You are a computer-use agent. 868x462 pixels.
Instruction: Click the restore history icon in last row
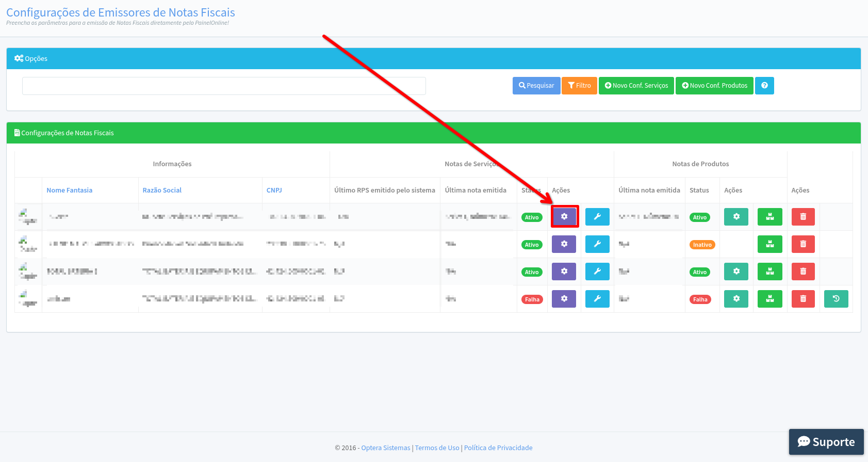(x=836, y=299)
